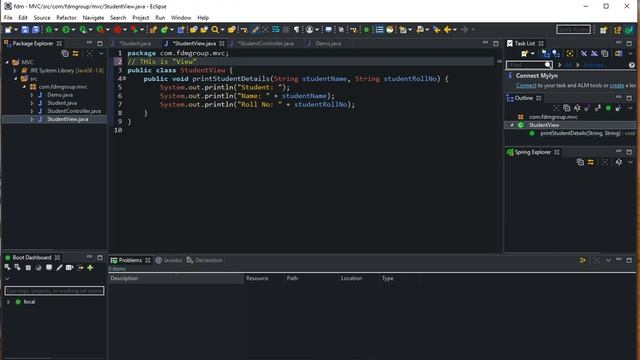Collapse StudentView class in Outline
Viewport: 640px width, 360px height.
(511, 125)
